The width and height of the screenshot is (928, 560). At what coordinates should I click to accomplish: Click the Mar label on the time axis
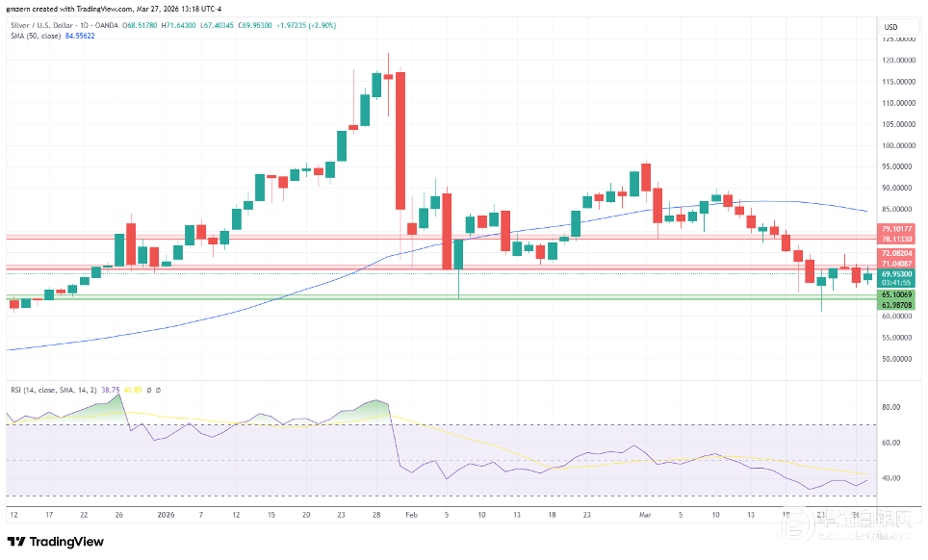645,515
